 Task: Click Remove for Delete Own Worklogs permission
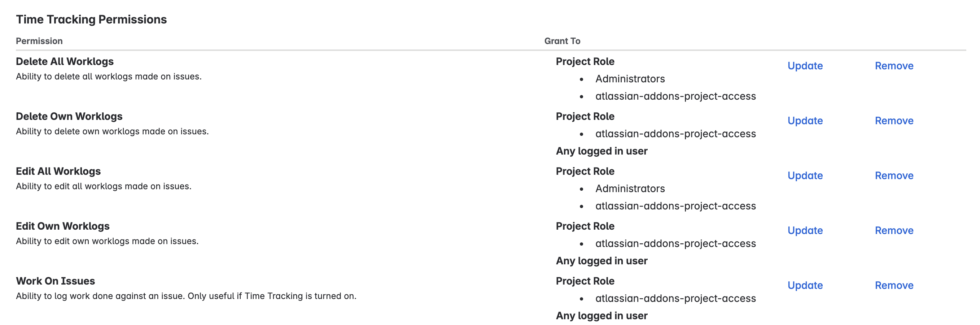pos(894,121)
